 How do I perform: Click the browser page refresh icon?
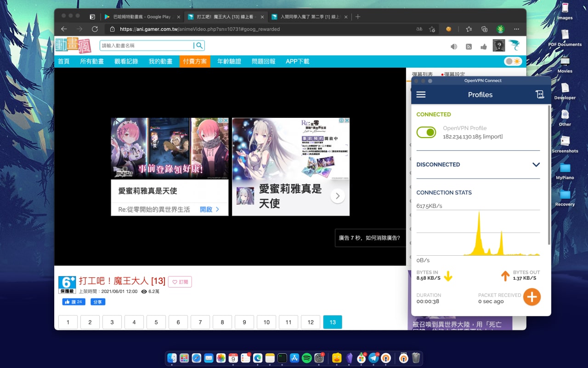click(x=95, y=29)
